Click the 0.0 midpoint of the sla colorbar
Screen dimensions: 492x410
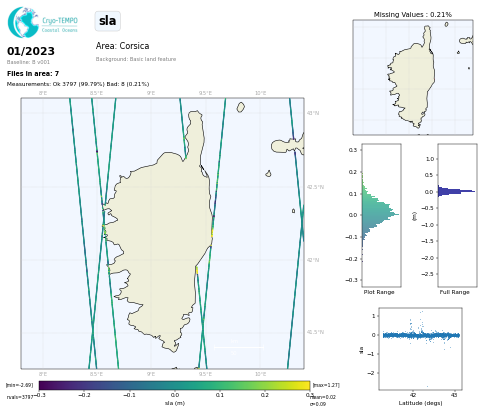[175, 385]
